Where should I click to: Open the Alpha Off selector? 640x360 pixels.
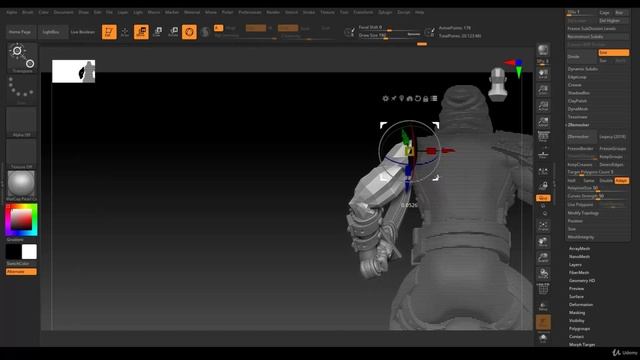pos(21,122)
